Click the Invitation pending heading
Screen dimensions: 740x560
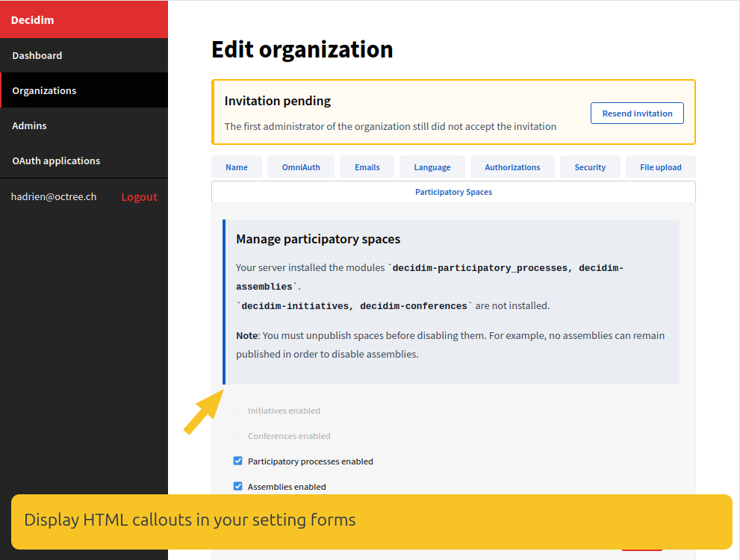pyautogui.click(x=278, y=101)
